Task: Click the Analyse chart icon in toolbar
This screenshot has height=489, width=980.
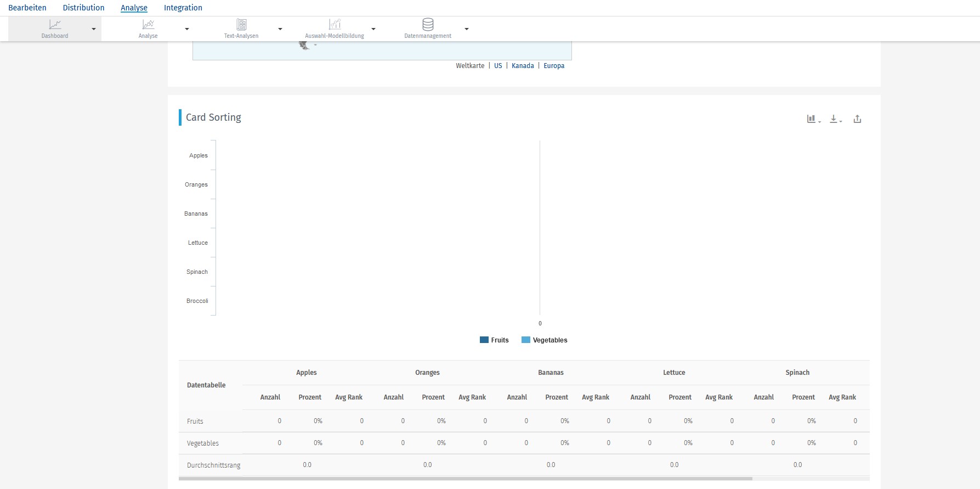Action: [x=148, y=25]
